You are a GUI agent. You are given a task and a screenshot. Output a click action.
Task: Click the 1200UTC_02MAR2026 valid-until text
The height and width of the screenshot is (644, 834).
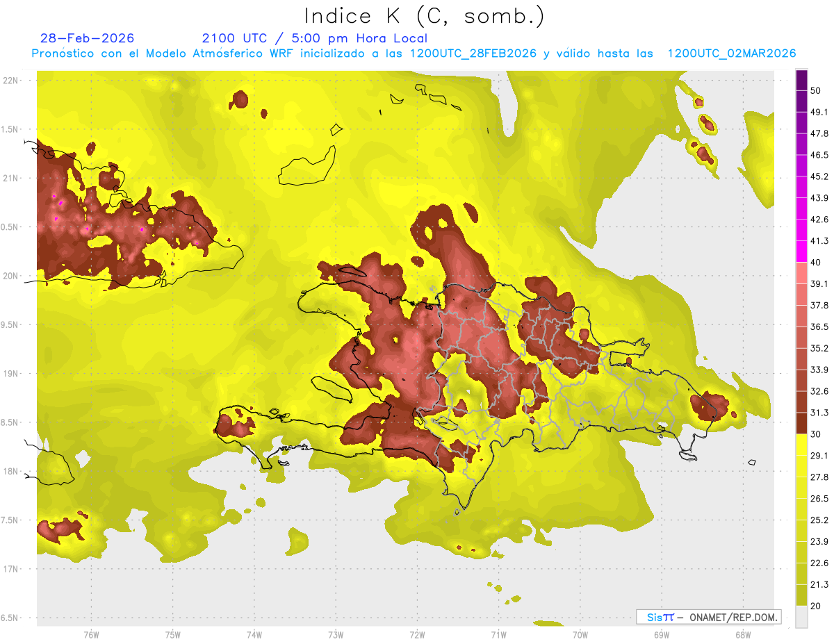[x=732, y=53]
